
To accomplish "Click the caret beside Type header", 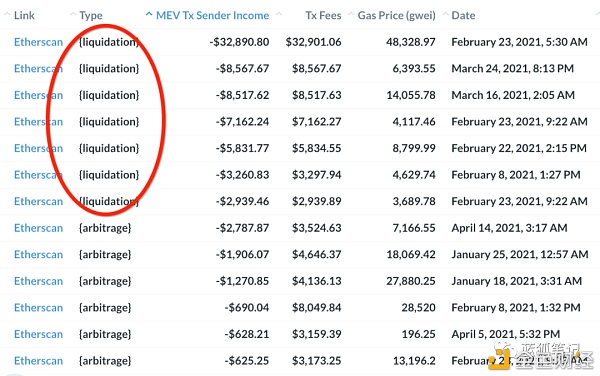I will (x=73, y=15).
